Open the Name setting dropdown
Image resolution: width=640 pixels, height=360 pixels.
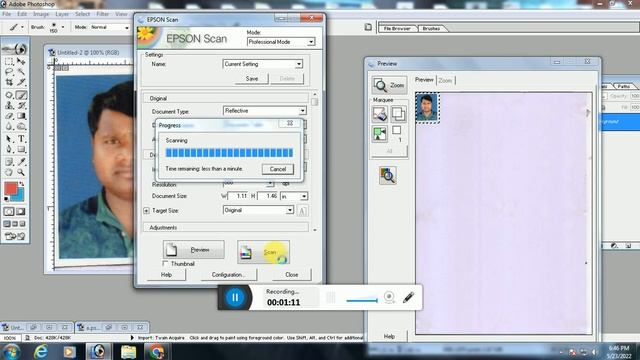pyautogui.click(x=299, y=64)
